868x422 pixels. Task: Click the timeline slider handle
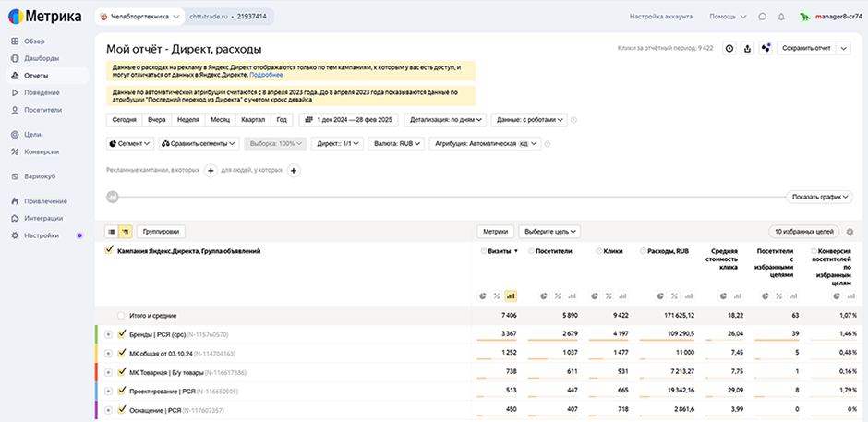point(113,196)
